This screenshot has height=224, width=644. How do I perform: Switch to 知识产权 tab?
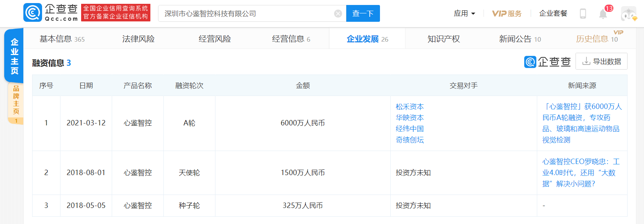[443, 39]
